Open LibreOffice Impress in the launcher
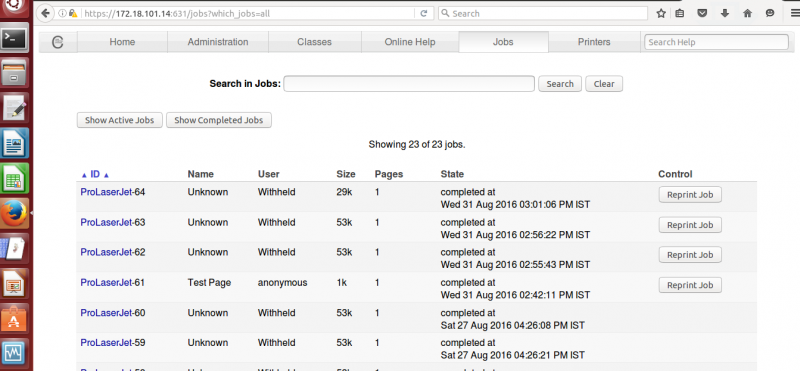The height and width of the screenshot is (371, 800). 14,284
